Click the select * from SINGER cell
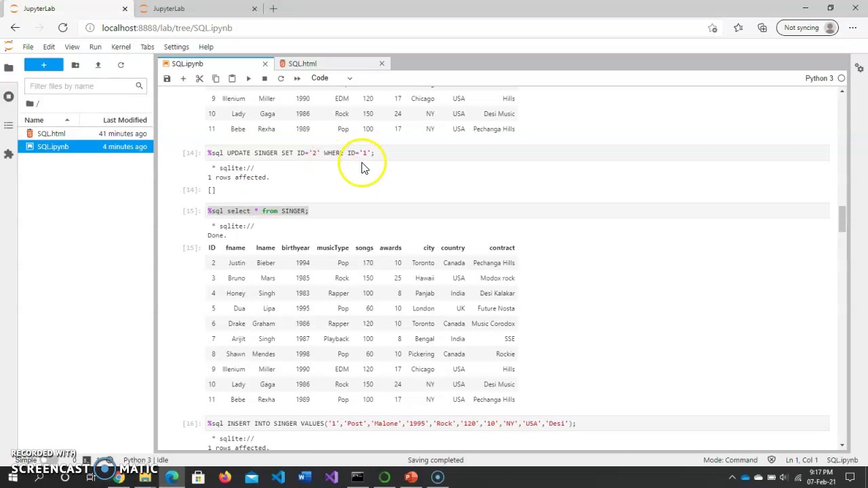Viewport: 868px width, 488px height. (517, 211)
